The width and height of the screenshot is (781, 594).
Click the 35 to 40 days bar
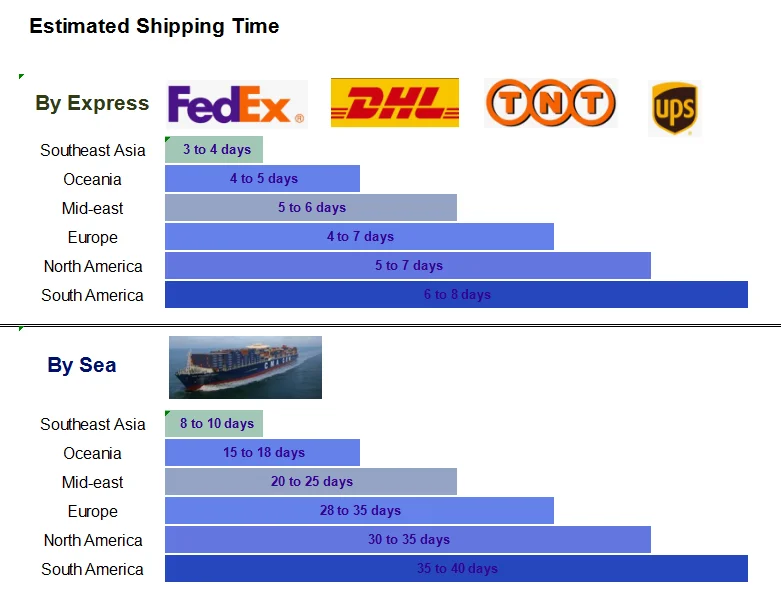coord(456,569)
